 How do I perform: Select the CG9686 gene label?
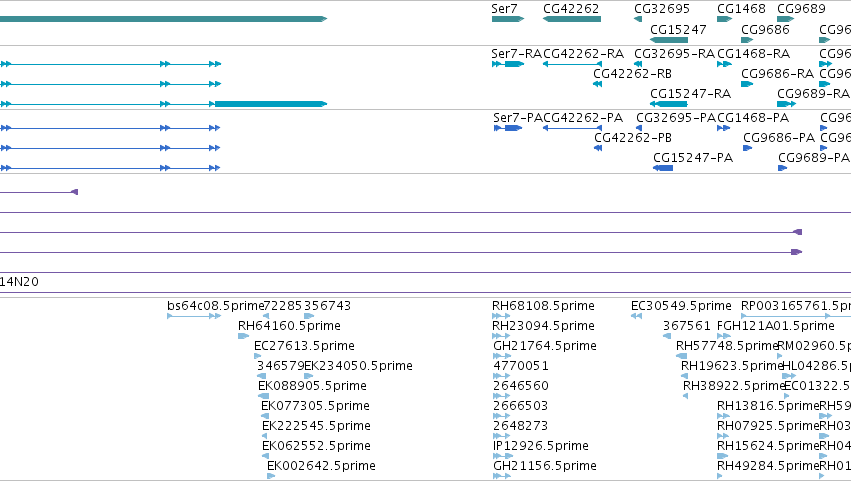765,29
